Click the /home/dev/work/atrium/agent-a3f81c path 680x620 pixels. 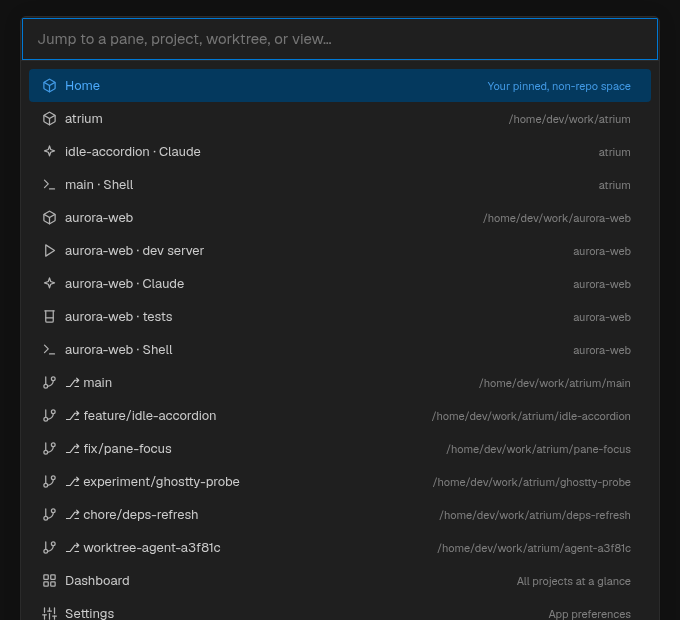pyautogui.click(x=534, y=548)
